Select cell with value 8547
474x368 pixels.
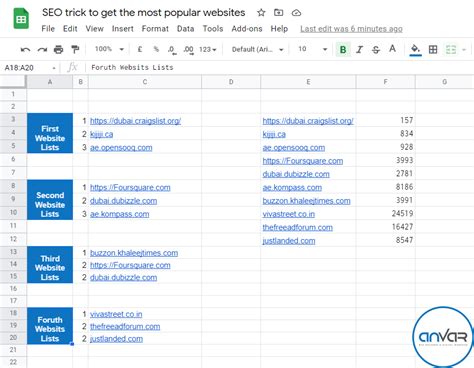(386, 240)
